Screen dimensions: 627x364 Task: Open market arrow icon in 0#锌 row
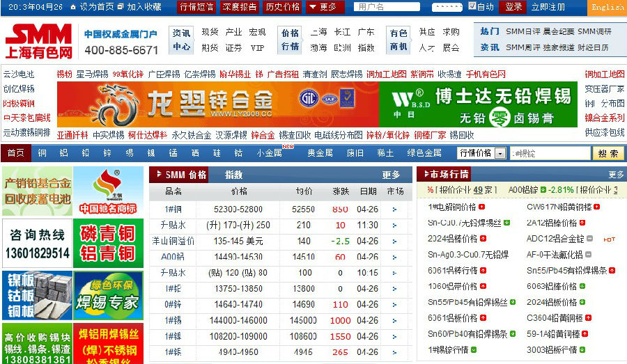pyautogui.click(x=395, y=304)
